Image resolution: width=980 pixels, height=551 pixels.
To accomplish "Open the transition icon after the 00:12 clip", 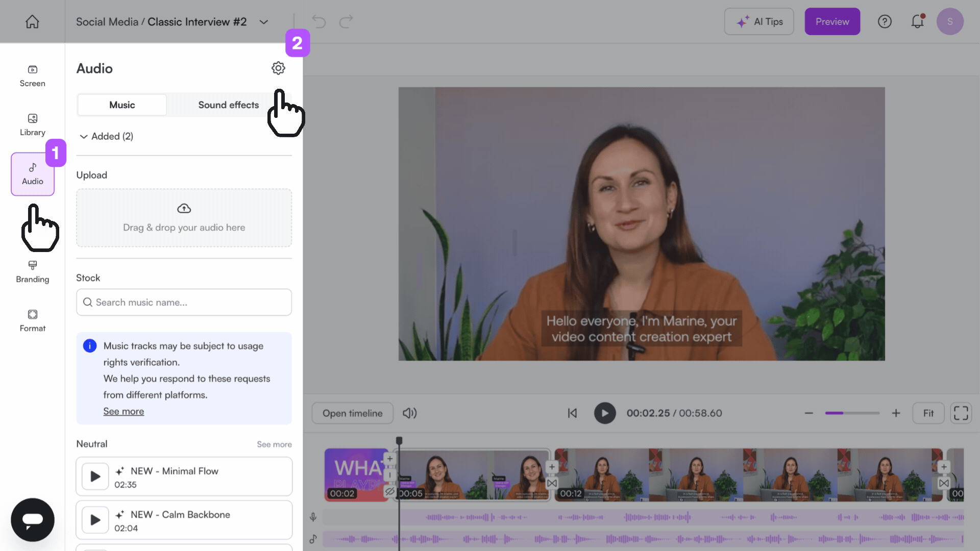I will click(944, 483).
